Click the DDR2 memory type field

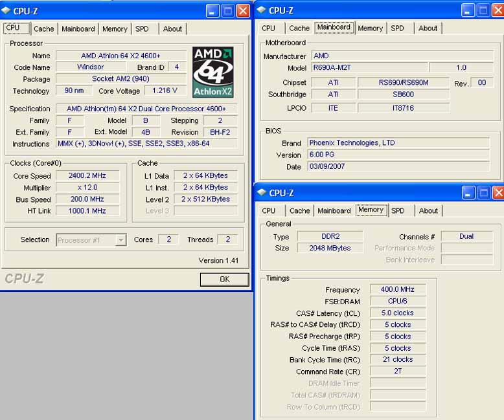(x=330, y=236)
